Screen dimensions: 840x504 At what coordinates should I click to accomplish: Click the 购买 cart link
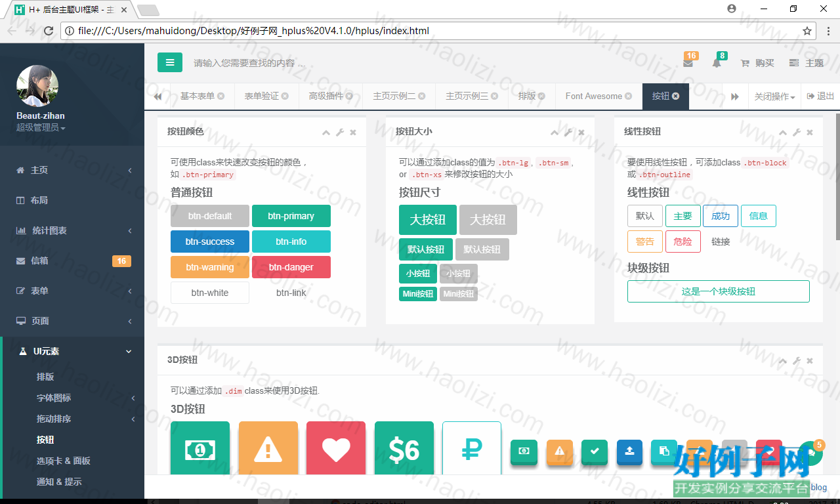pos(757,63)
